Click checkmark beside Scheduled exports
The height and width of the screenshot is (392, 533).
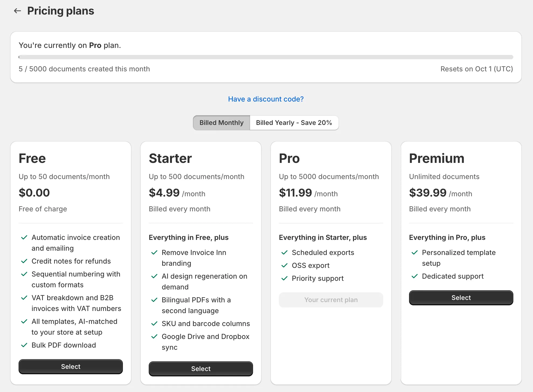[x=285, y=253]
